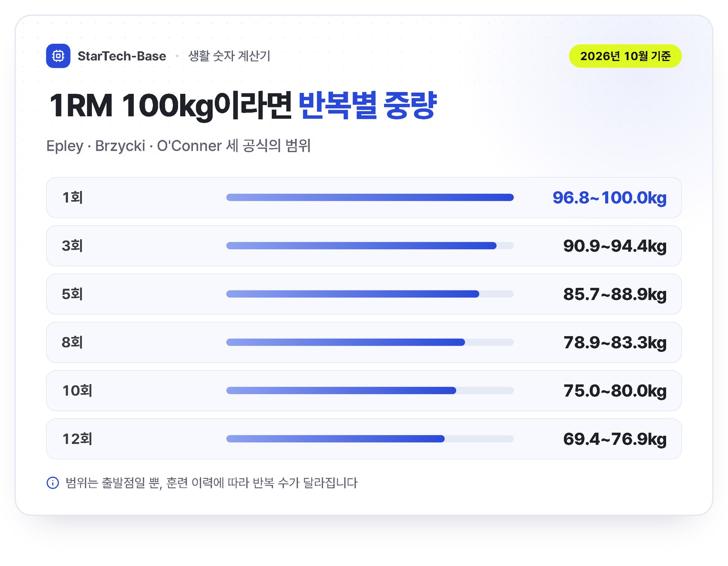Click the footnote starting with 범위는 출발점일 뿐
Image resolution: width=728 pixels, height=566 pixels.
212,483
